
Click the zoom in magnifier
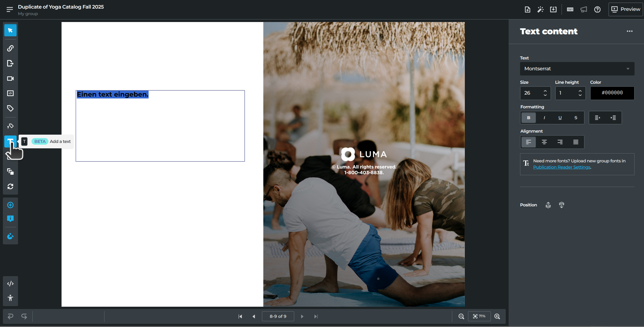pos(497,316)
